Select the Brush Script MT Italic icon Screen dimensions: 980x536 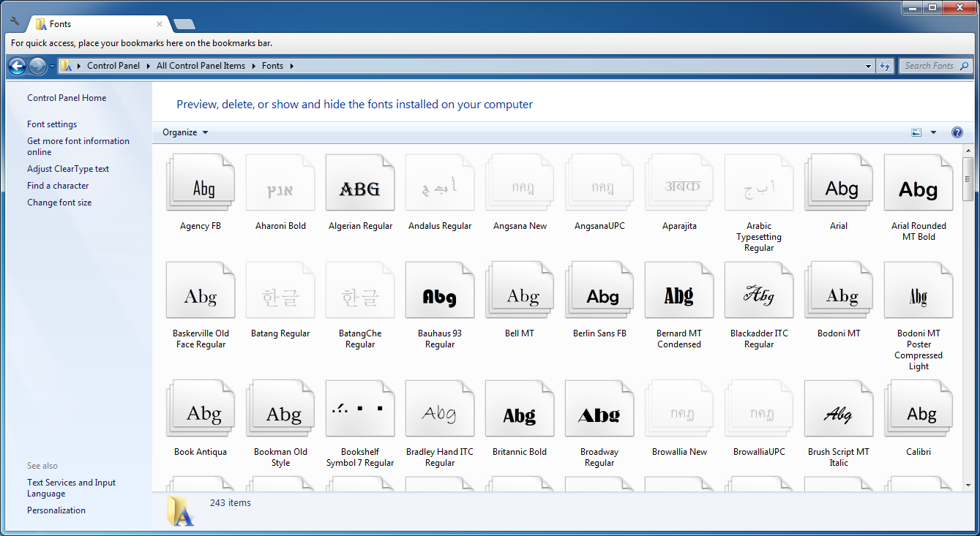click(x=839, y=409)
